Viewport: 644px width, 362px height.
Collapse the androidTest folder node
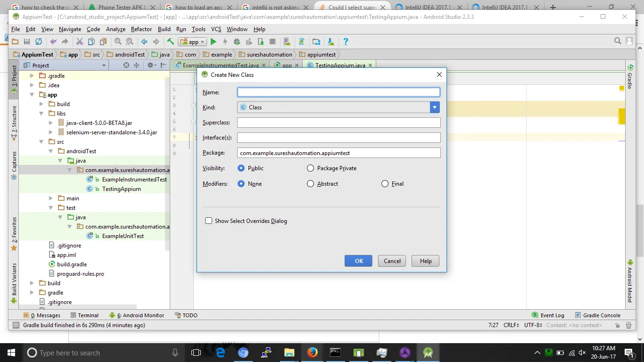[51, 151]
